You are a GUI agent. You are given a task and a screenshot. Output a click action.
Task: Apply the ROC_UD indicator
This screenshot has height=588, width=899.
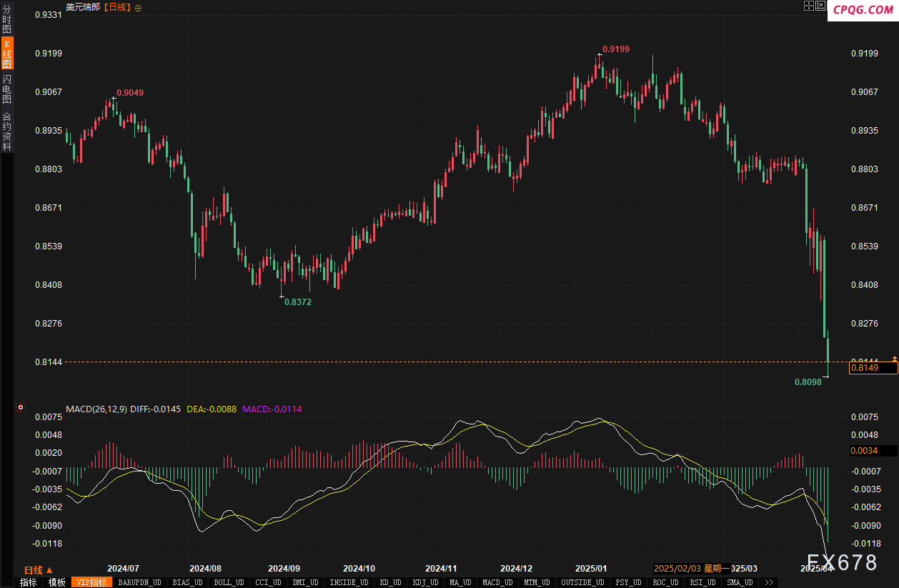pos(666,582)
